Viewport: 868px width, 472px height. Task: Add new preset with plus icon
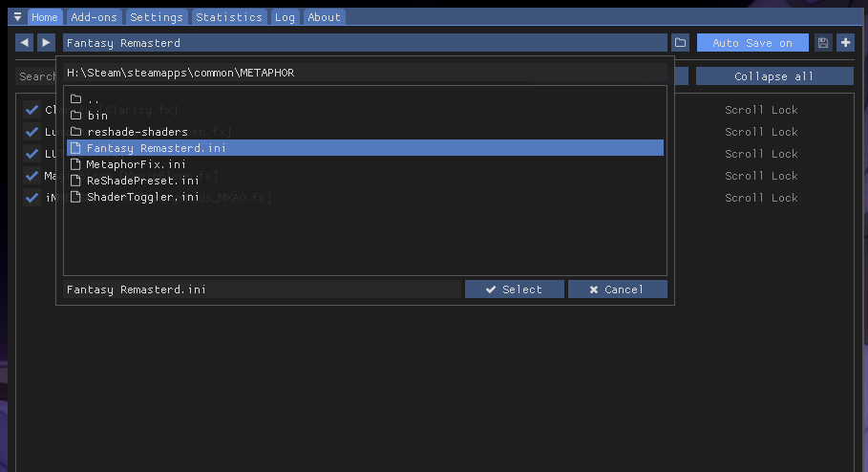[845, 43]
